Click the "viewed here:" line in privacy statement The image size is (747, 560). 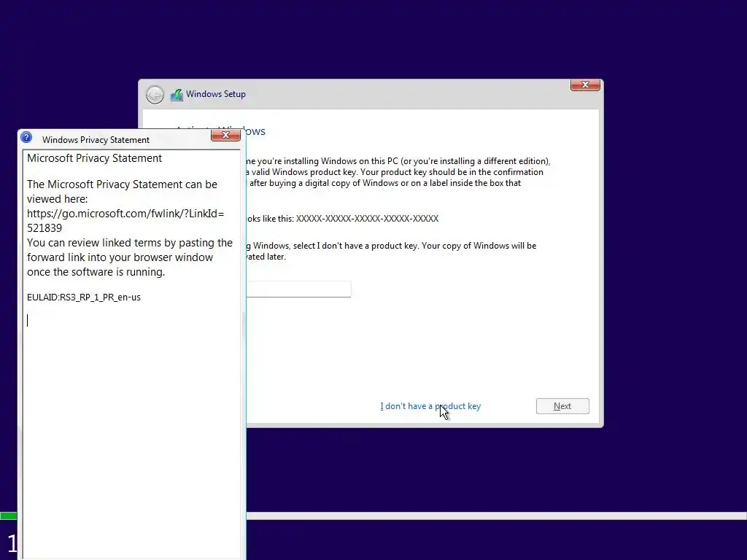57,199
